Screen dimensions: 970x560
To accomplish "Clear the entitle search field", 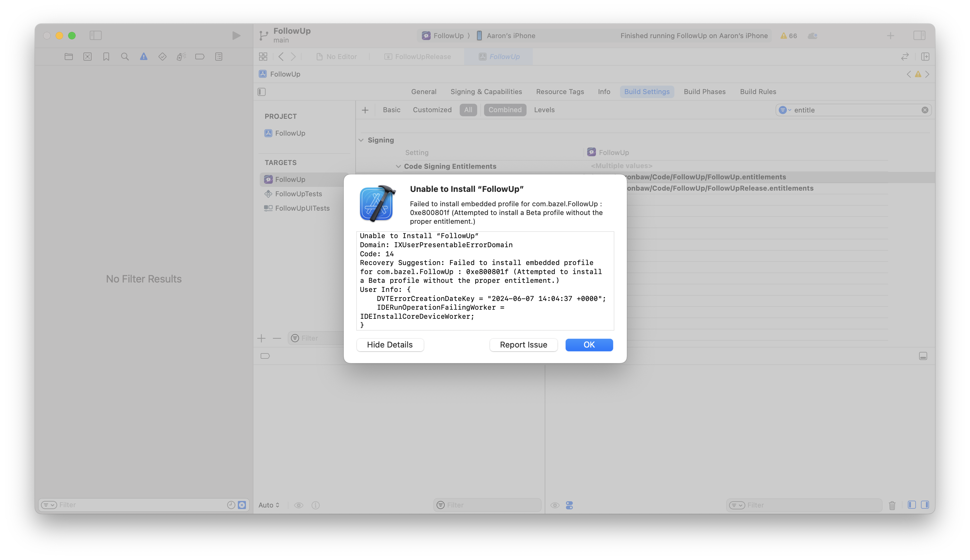I will [x=925, y=110].
